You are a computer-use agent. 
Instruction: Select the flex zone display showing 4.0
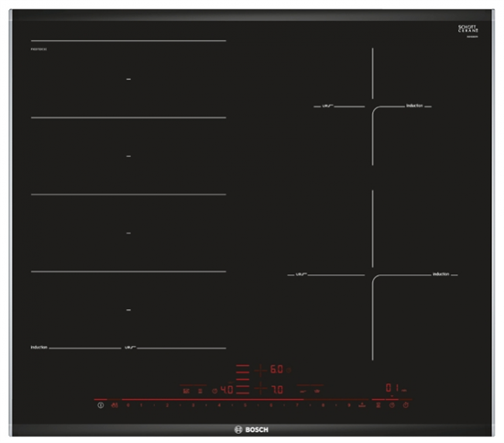coord(226,390)
